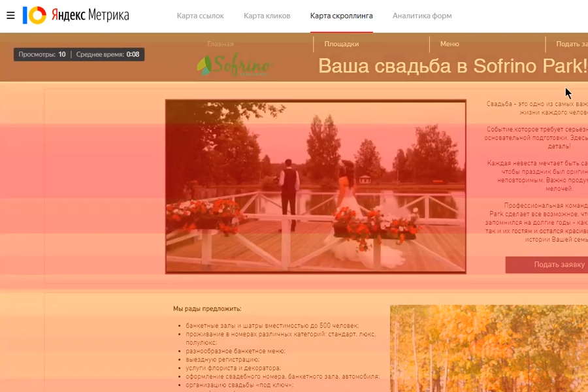Image resolution: width=588 pixels, height=392 pixels.
Task: Go to the Аналитика форм tab
Action: (x=421, y=16)
